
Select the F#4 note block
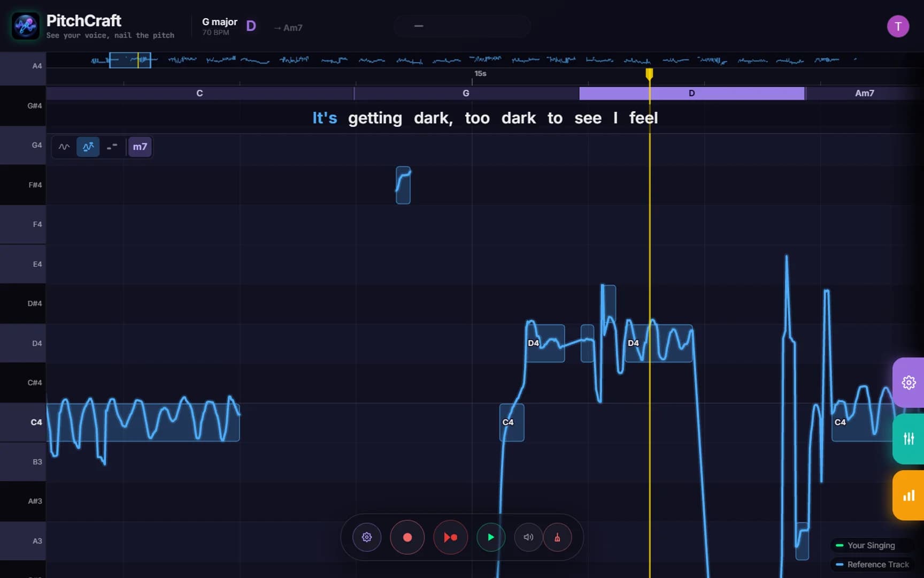coord(403,185)
